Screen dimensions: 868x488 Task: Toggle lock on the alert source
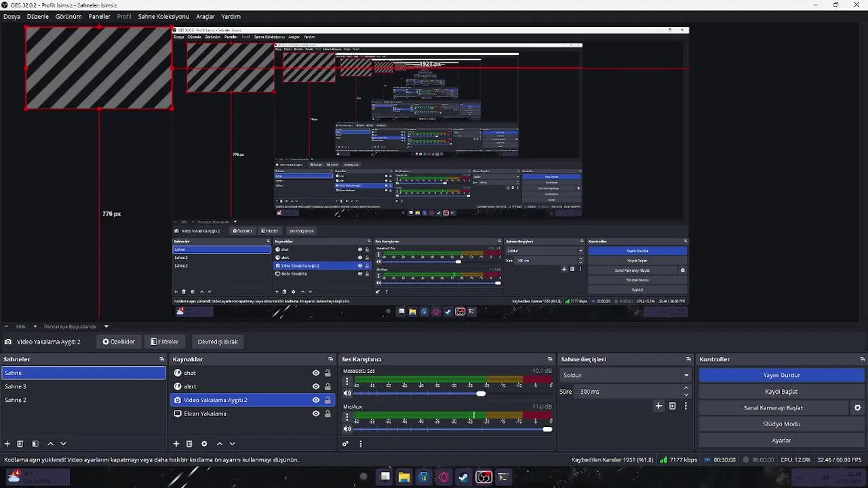coord(328,386)
